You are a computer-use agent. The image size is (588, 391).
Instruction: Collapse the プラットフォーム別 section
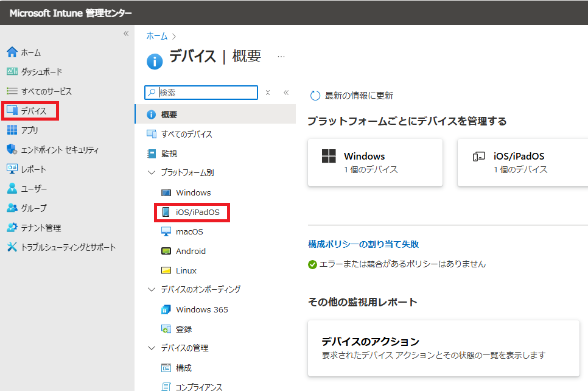pyautogui.click(x=152, y=172)
